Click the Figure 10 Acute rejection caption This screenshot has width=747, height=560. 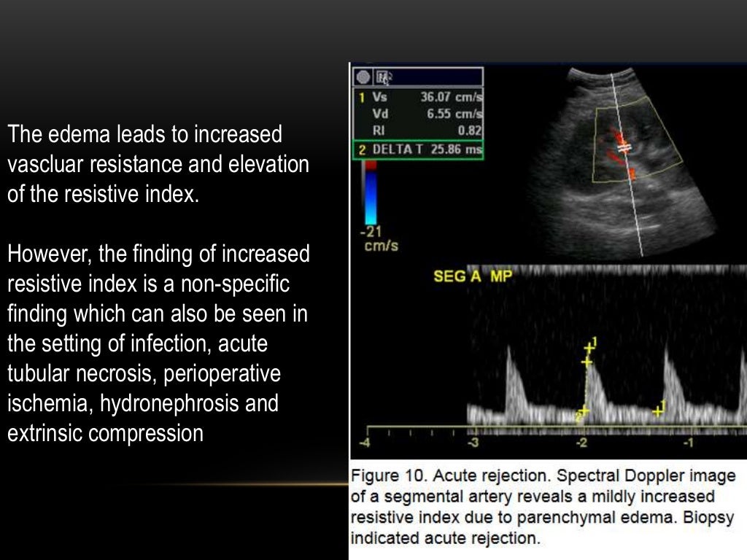click(543, 507)
